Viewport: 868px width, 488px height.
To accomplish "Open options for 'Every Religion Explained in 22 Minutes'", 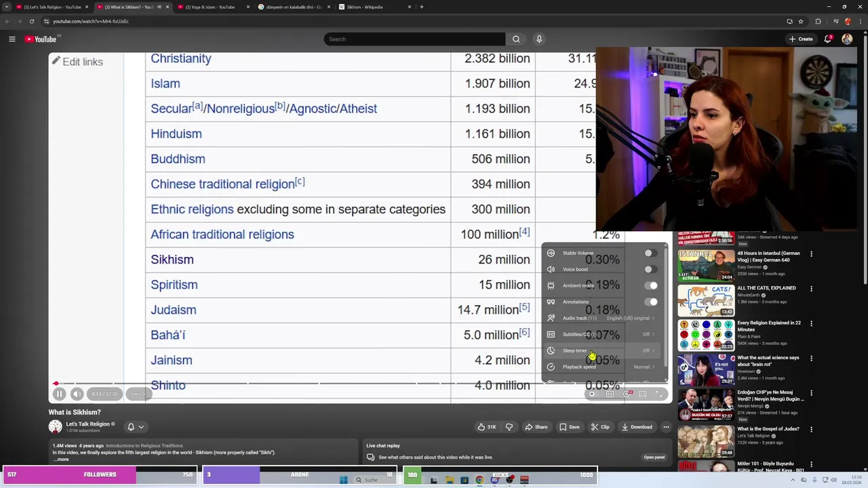I will (x=811, y=324).
